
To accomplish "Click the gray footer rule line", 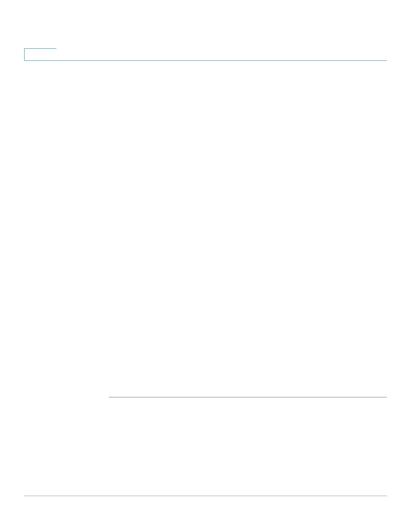I will coord(205,496).
